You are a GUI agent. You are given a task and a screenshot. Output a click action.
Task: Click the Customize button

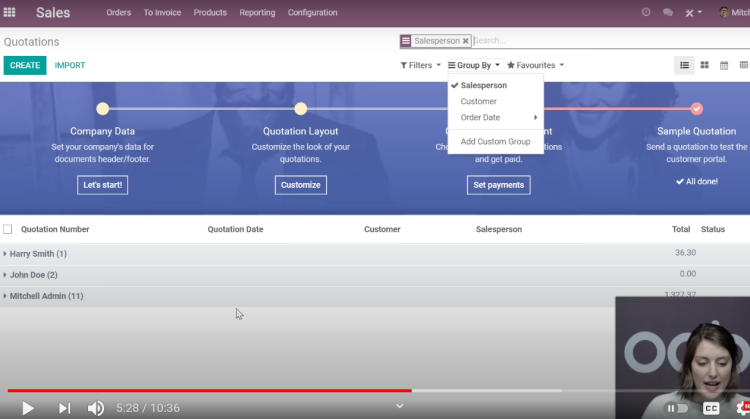point(300,185)
